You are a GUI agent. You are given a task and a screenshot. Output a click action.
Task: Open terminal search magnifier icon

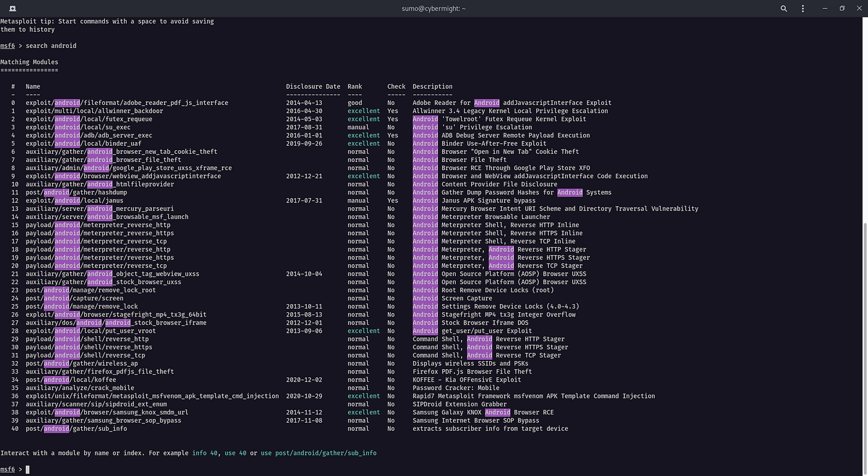click(x=784, y=9)
